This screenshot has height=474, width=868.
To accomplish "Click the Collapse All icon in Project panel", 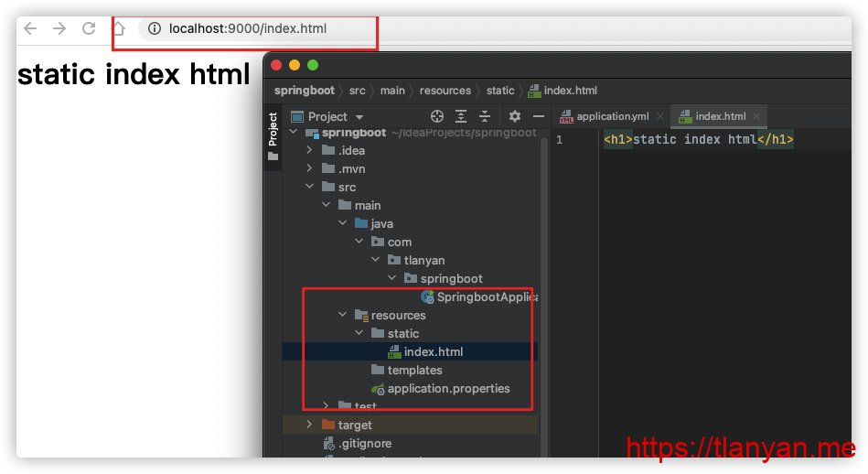I will [x=485, y=116].
